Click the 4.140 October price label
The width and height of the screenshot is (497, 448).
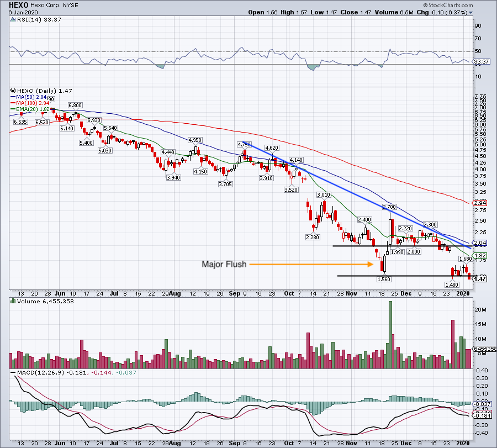click(x=296, y=160)
